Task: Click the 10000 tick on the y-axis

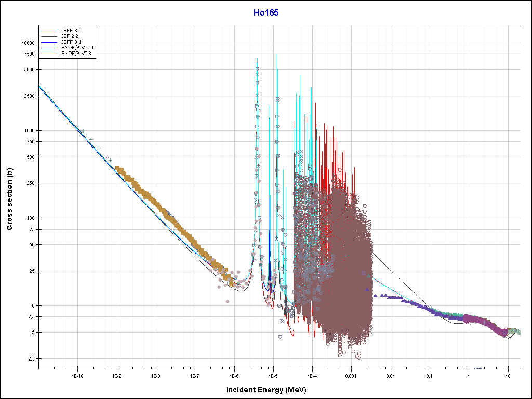Action: (x=26, y=43)
